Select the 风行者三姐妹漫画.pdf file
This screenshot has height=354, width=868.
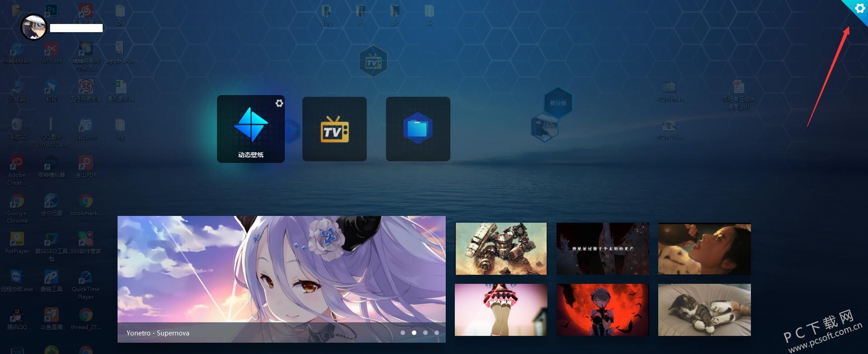[738, 95]
